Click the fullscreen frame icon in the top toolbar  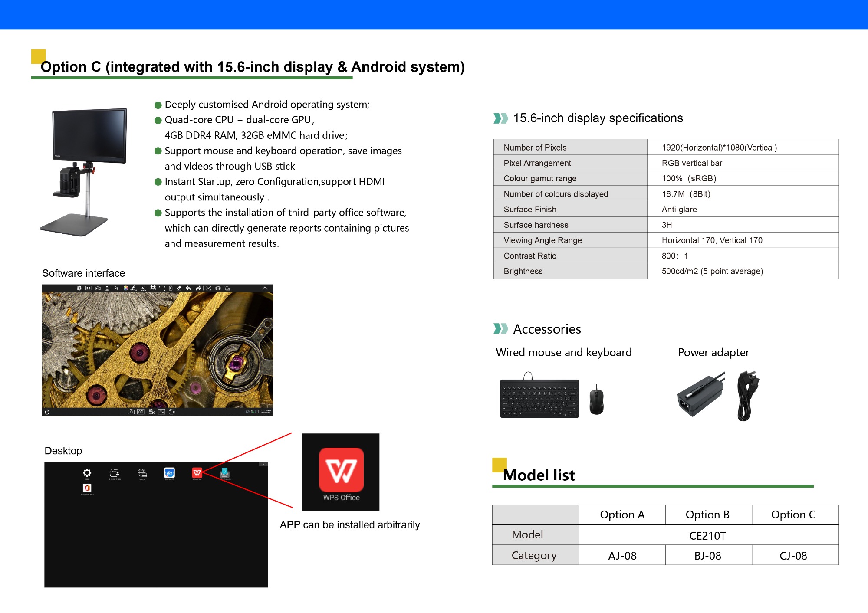coord(89,288)
